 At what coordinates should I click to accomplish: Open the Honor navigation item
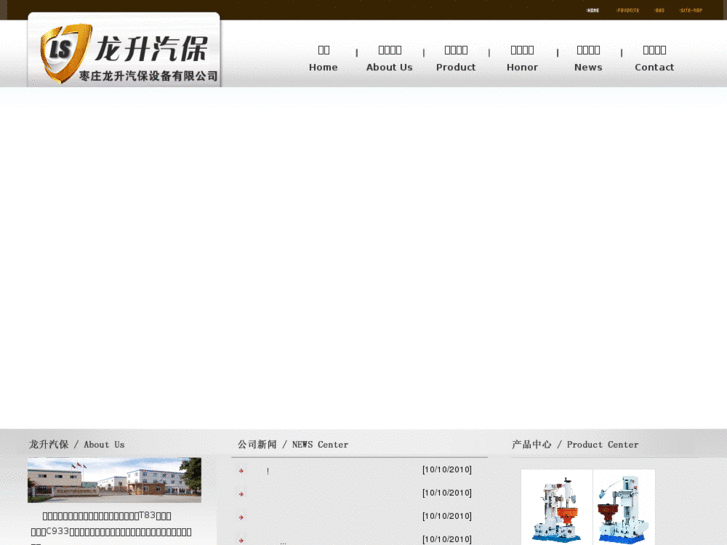pyautogui.click(x=522, y=58)
